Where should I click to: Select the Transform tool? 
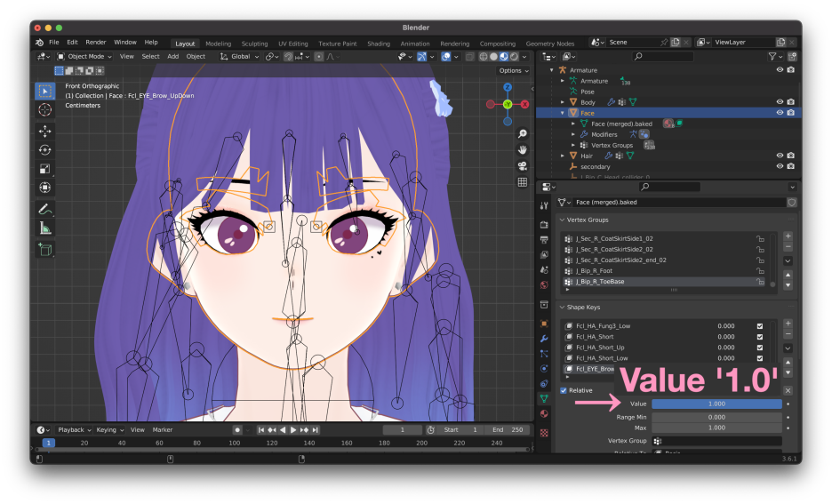pos(45,188)
